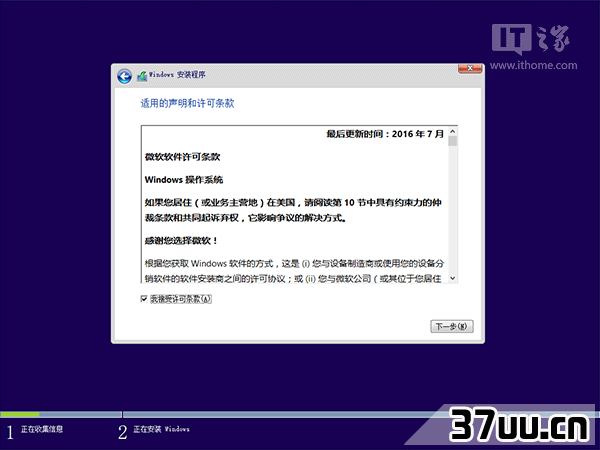The image size is (600, 450).
Task: Close the Windows setup dialog
Action: (470, 68)
